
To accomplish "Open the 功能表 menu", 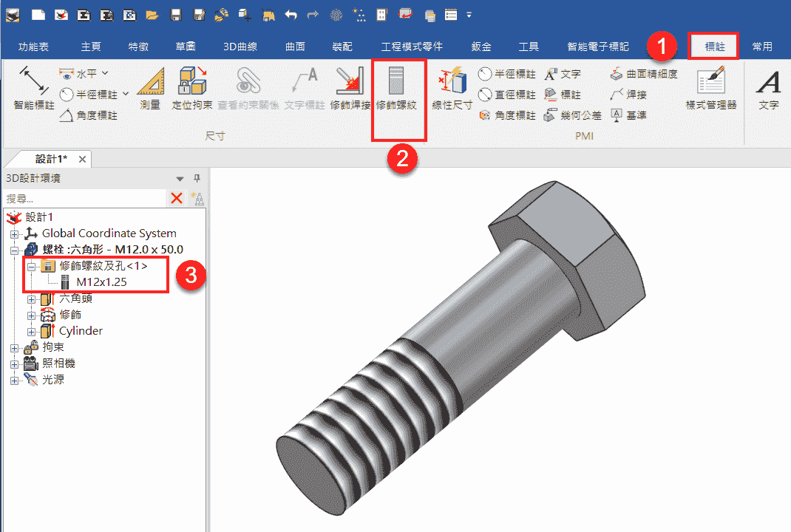I will click(x=33, y=47).
